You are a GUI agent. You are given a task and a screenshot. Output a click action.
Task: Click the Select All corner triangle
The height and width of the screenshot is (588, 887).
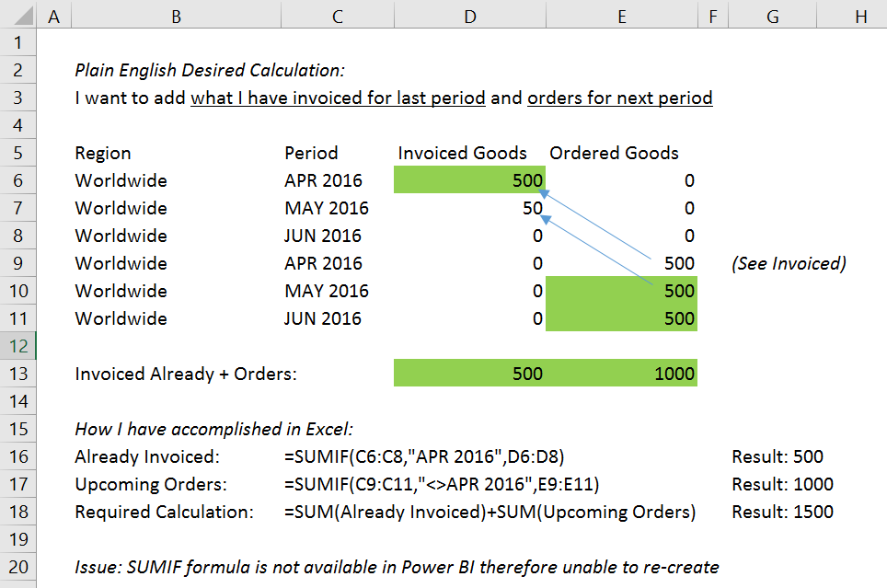click(x=23, y=16)
